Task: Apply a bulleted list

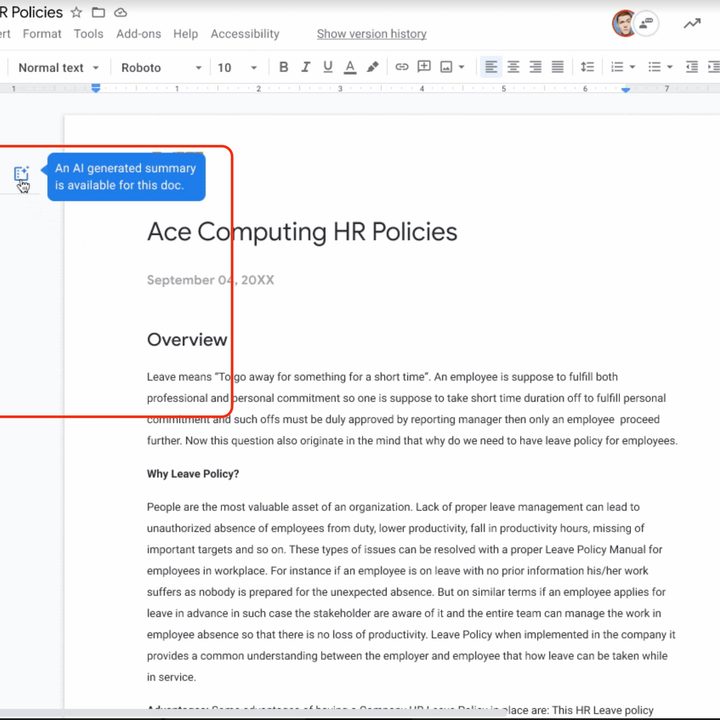Action: coord(654,68)
